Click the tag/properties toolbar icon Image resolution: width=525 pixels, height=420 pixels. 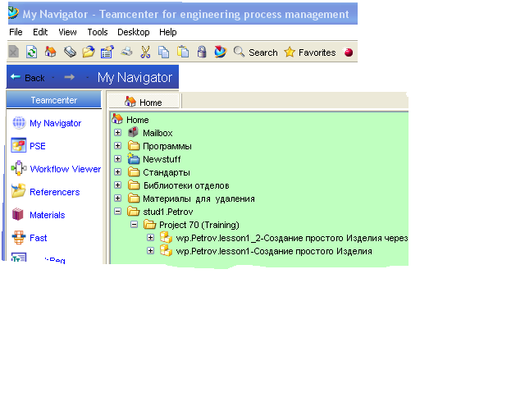click(70, 52)
